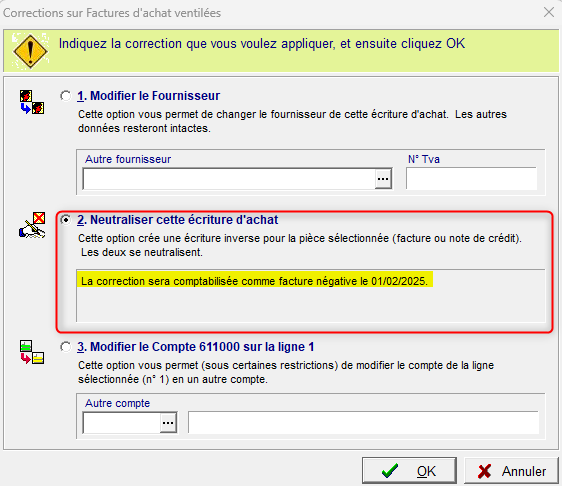This screenshot has width=562, height=486.
Task: Click the N° Tva field
Action: (471, 178)
